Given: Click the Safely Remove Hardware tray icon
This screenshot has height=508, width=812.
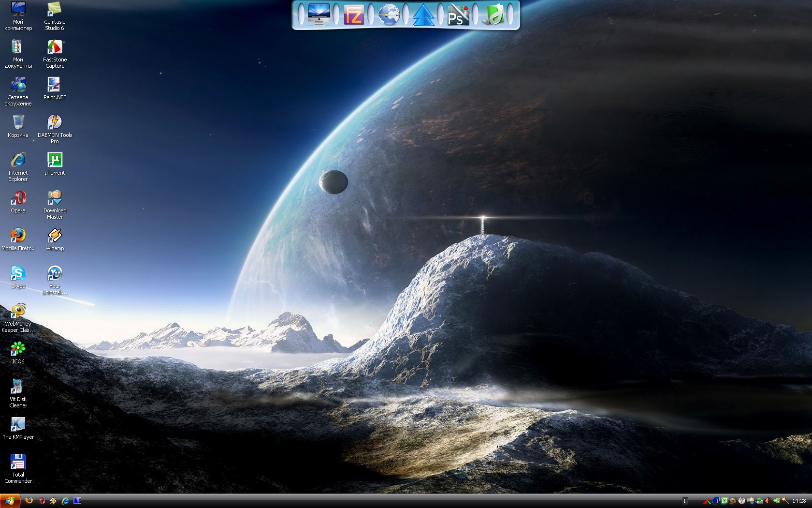Looking at the screenshot, I should tap(759, 501).
